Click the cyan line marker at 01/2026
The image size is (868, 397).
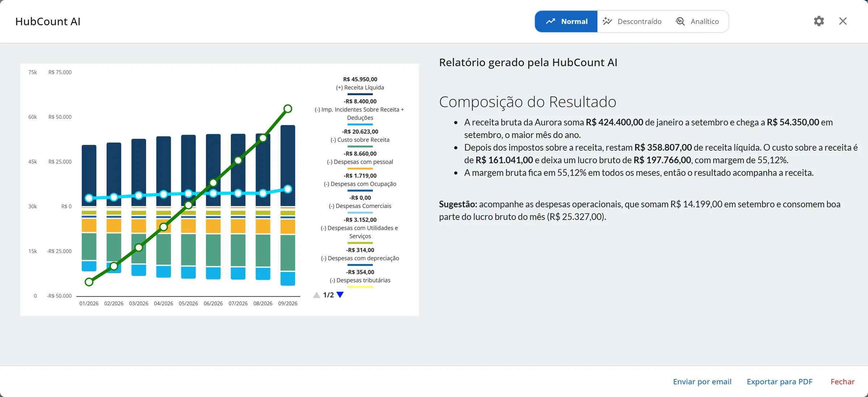coord(89,198)
